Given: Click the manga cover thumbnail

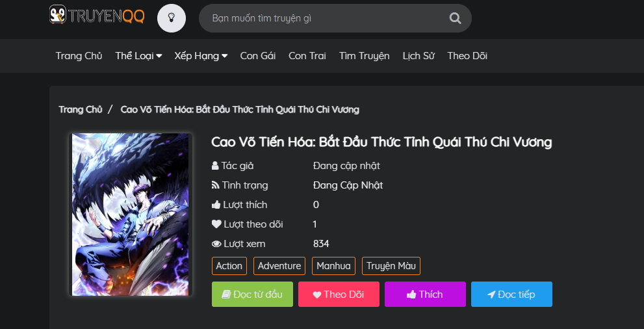Looking at the screenshot, I should click(x=131, y=215).
